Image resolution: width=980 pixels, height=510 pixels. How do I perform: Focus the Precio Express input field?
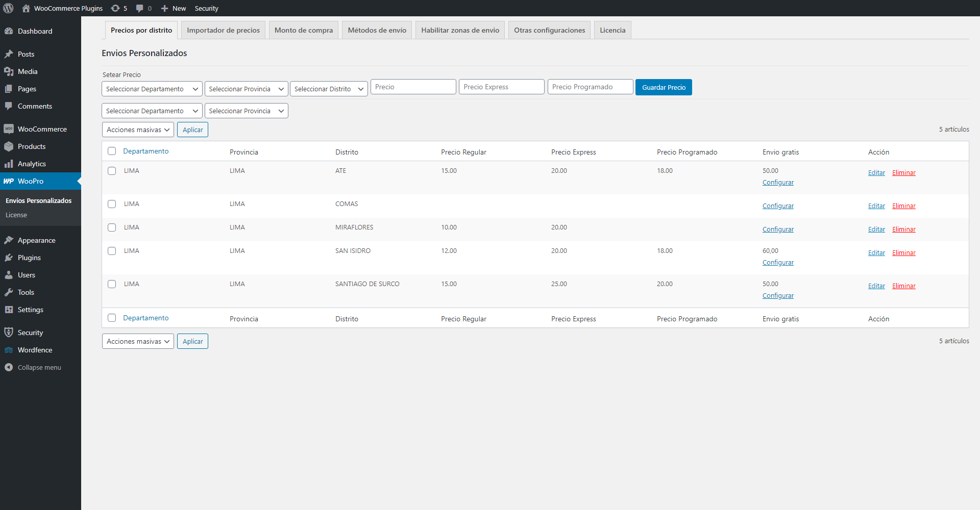pos(501,87)
